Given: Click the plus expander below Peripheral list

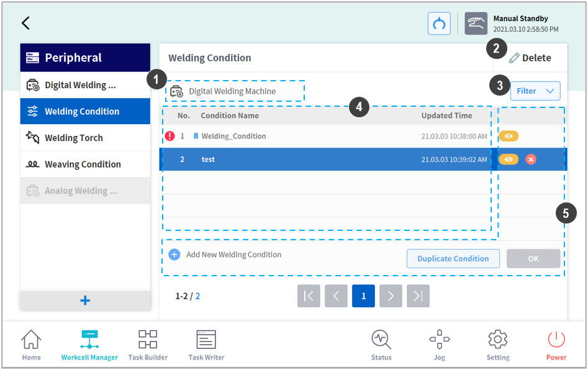Looking at the screenshot, I should (85, 300).
